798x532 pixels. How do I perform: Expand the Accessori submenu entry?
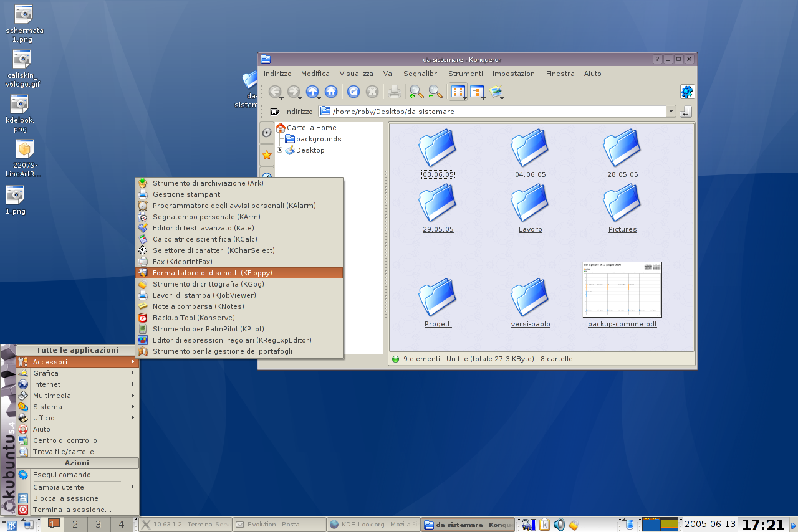77,362
